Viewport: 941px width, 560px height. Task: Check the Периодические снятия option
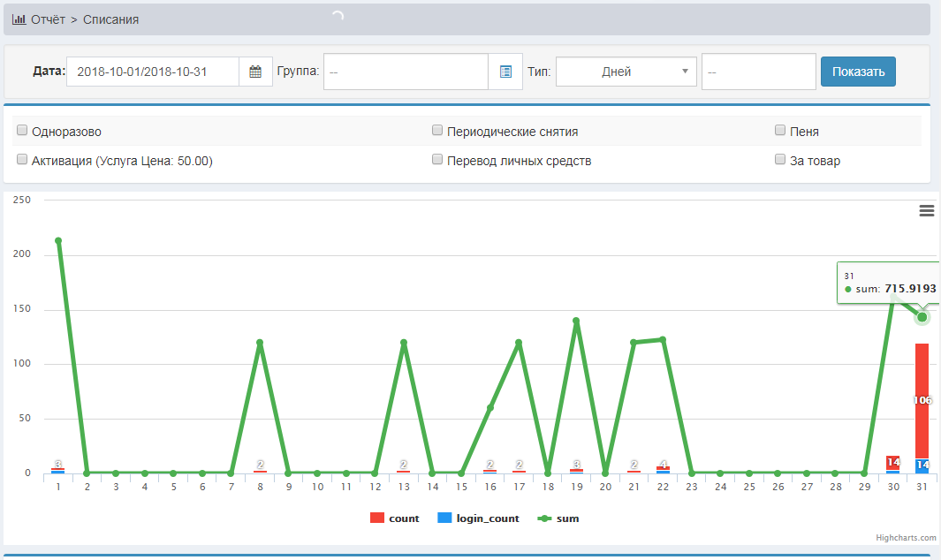pyautogui.click(x=437, y=131)
